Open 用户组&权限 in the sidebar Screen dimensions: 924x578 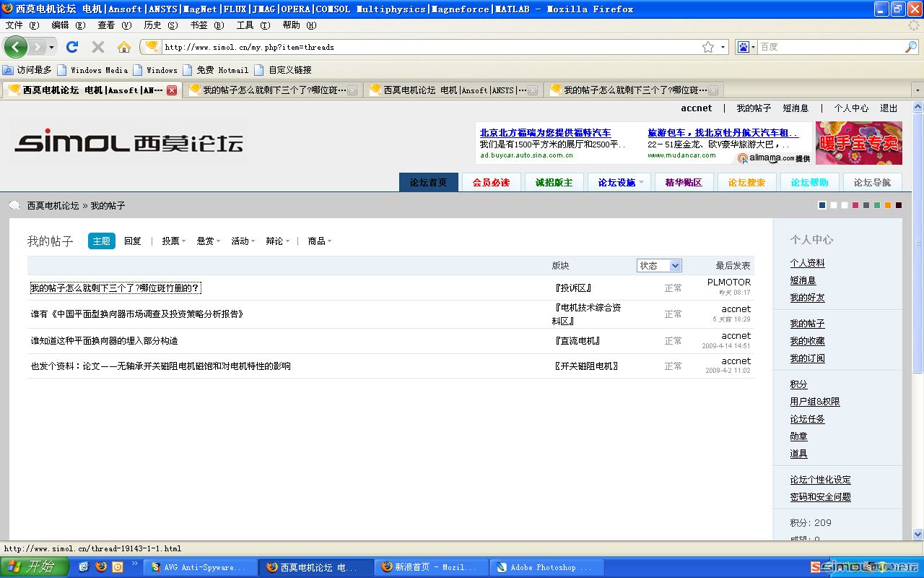click(815, 402)
